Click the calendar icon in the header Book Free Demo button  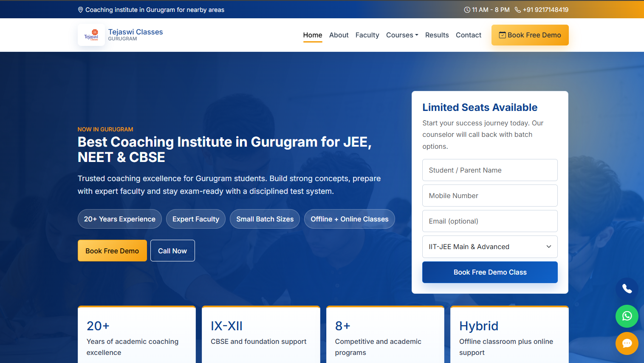pyautogui.click(x=502, y=35)
